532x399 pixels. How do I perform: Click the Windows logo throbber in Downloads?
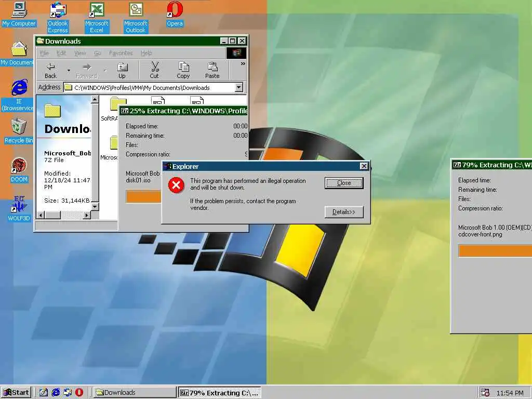pos(236,53)
